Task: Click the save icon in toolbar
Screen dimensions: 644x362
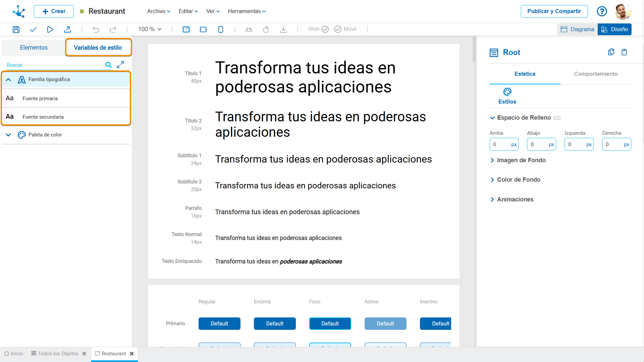Action: tap(16, 29)
